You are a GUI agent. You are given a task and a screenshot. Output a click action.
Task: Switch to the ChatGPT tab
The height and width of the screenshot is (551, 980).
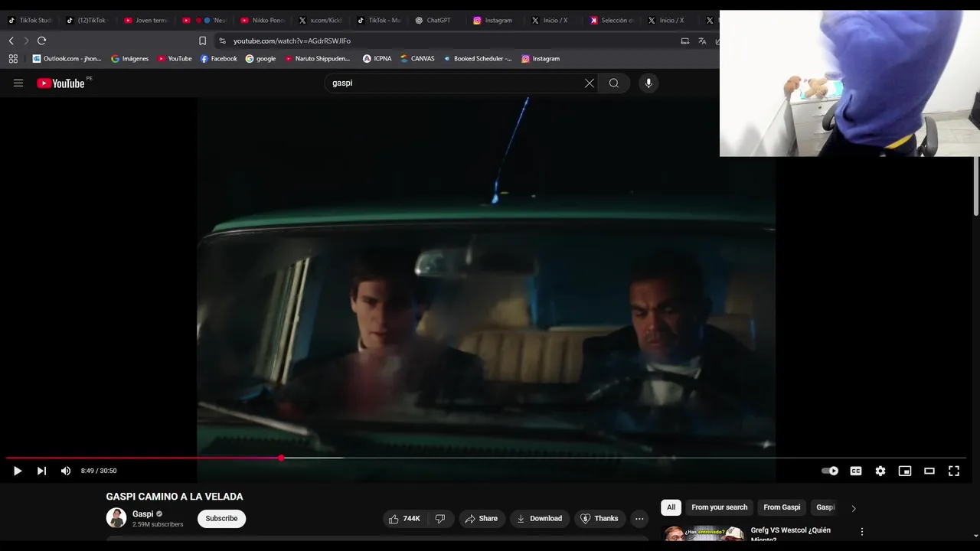point(433,21)
